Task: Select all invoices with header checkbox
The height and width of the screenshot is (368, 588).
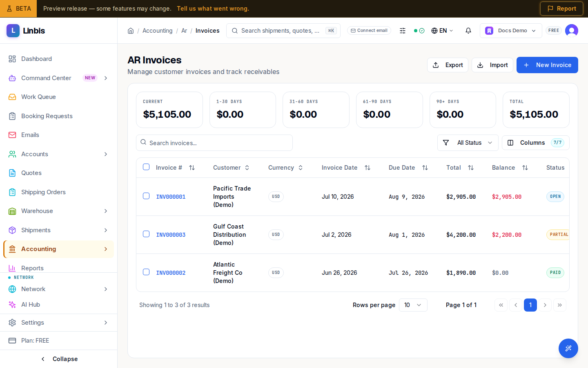Action: [146, 167]
